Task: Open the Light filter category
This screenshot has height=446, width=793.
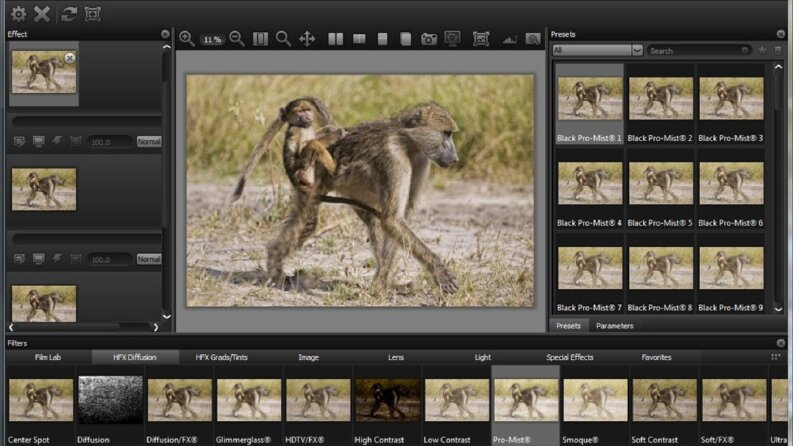Action: click(482, 357)
